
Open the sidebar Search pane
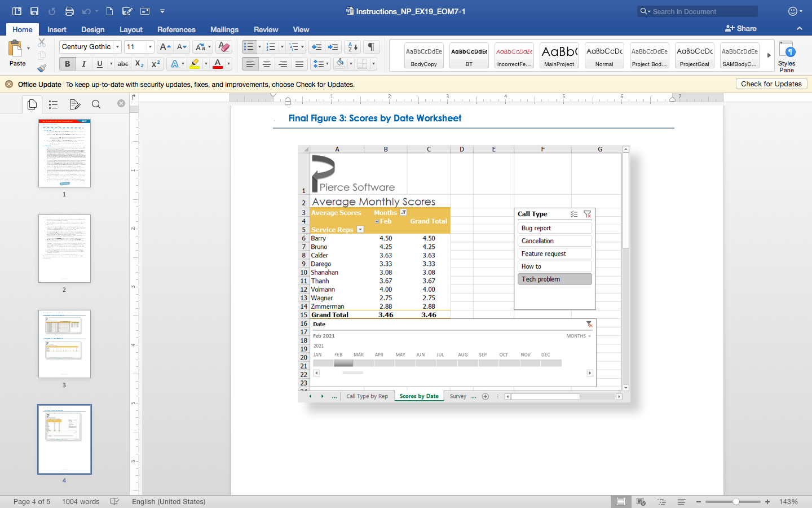[x=96, y=104]
